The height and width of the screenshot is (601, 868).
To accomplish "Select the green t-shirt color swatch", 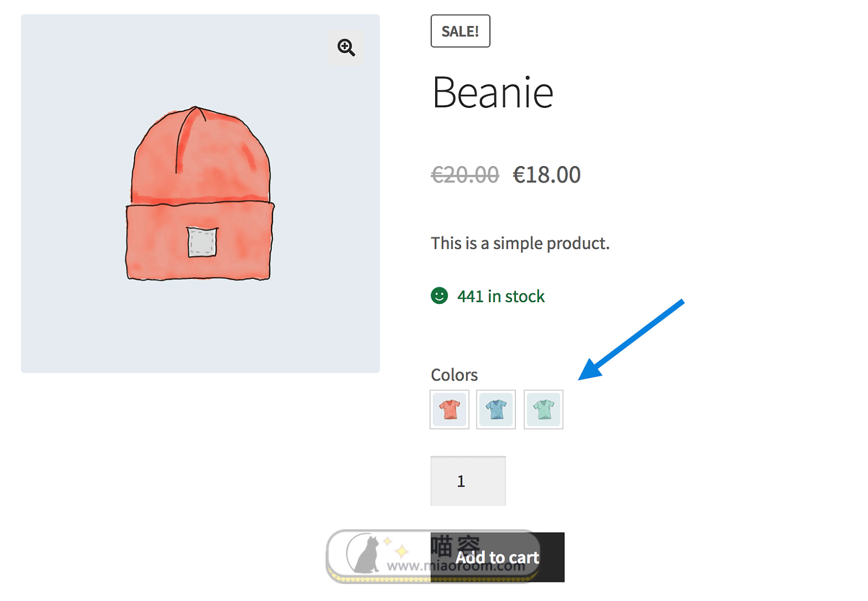I will tap(544, 410).
